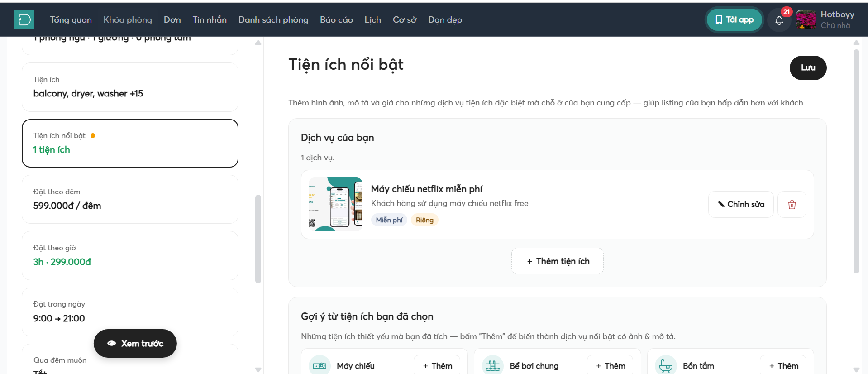The image size is (868, 374).
Task: Open Đặt trong ngày card
Action: [130, 312]
